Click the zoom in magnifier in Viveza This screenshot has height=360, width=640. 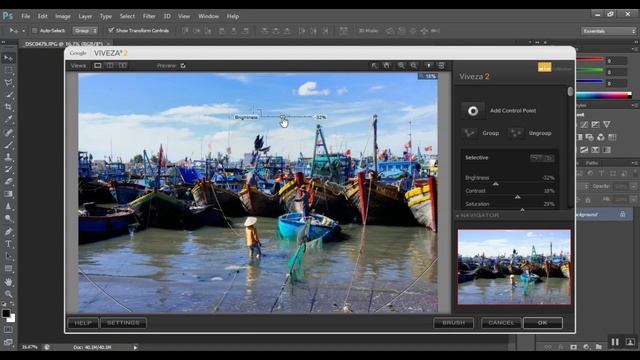coord(401,65)
